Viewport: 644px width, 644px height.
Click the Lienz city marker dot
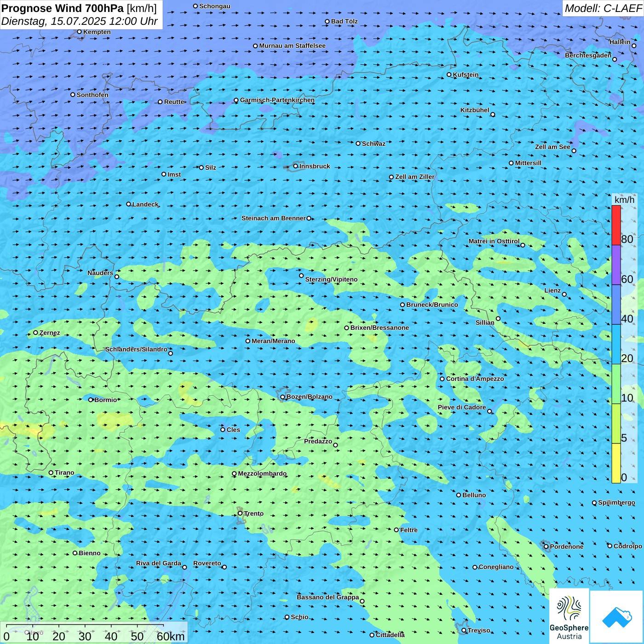point(564,294)
